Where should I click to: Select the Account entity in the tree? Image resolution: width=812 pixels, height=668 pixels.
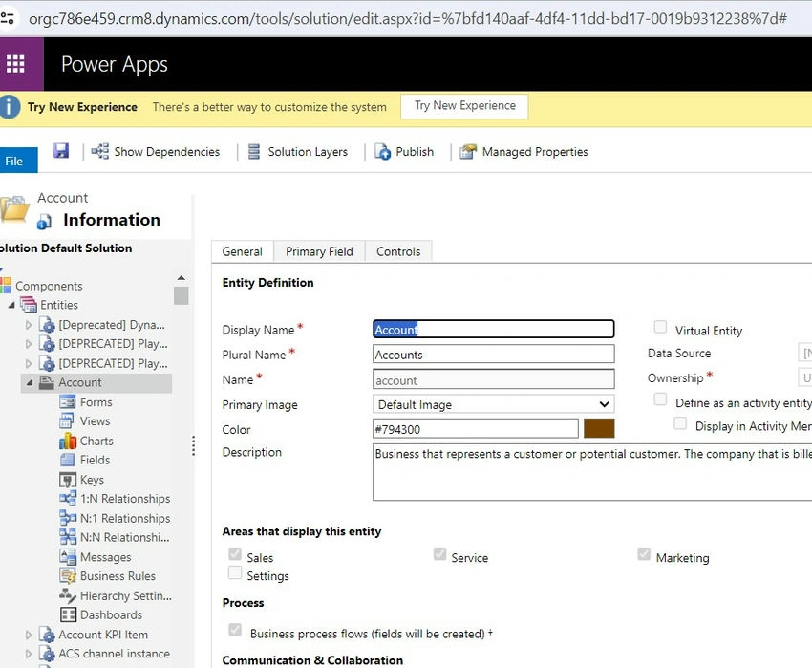96,382
